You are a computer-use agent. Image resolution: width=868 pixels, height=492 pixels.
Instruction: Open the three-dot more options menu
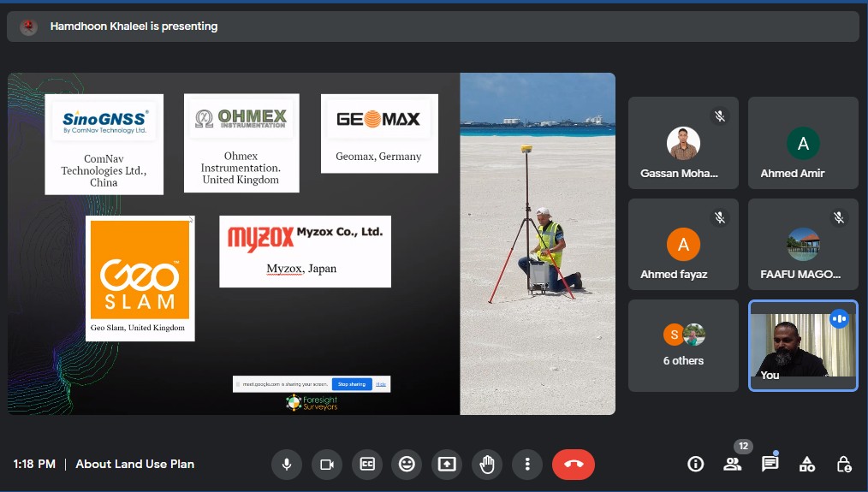click(x=527, y=465)
